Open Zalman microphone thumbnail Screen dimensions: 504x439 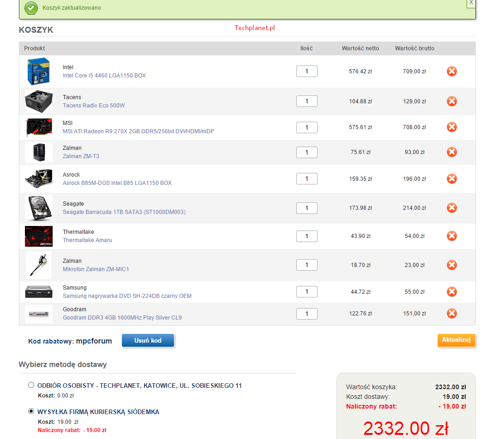(39, 265)
